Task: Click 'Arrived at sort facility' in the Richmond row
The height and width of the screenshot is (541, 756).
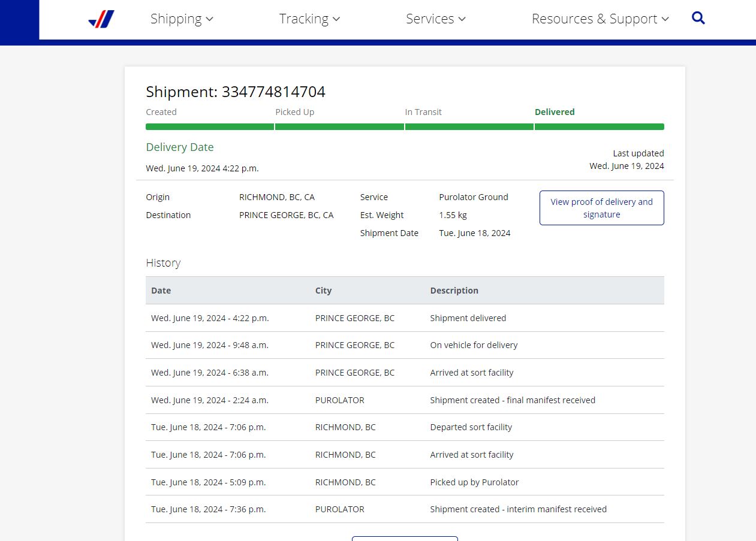Action: (472, 455)
